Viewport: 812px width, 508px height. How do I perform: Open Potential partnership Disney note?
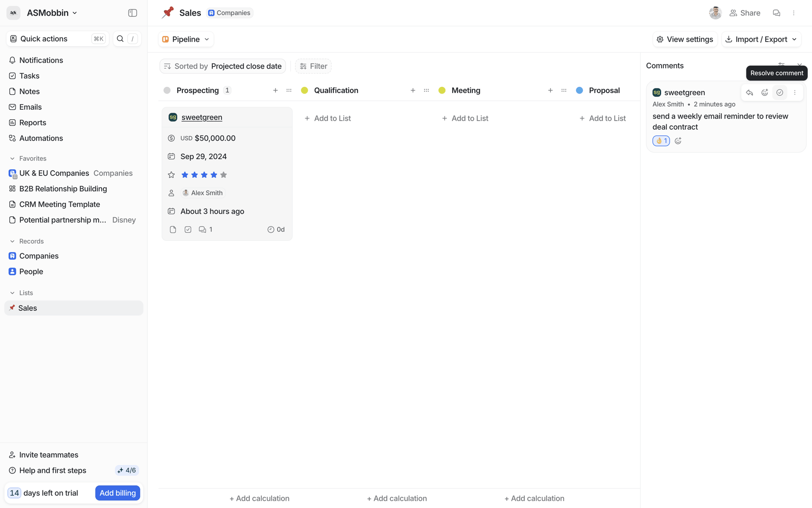[74, 220]
